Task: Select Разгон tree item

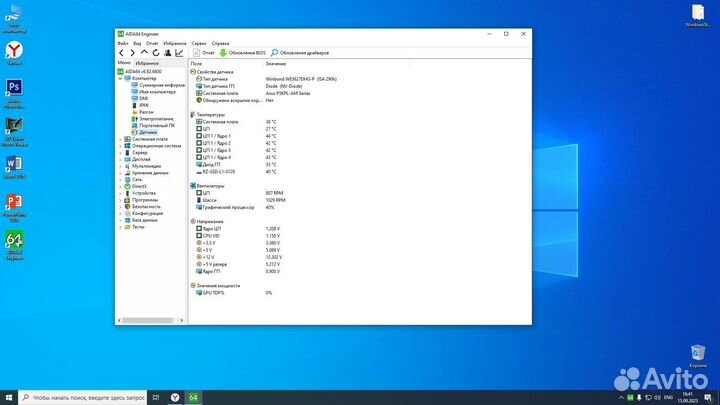Action: [142, 112]
